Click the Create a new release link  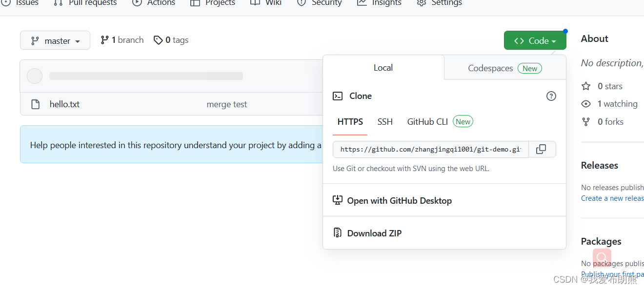(x=612, y=198)
